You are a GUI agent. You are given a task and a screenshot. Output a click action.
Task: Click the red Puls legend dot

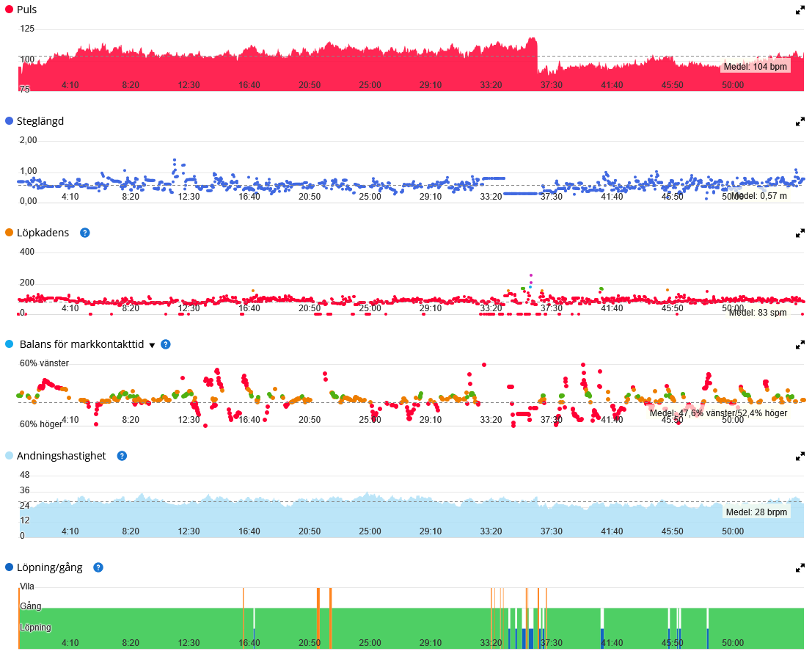pos(9,10)
